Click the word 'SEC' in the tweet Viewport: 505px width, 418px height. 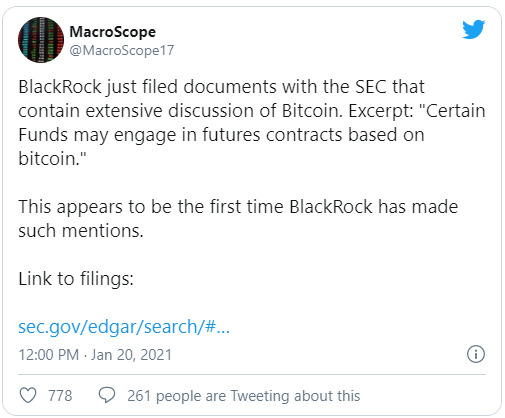point(369,87)
